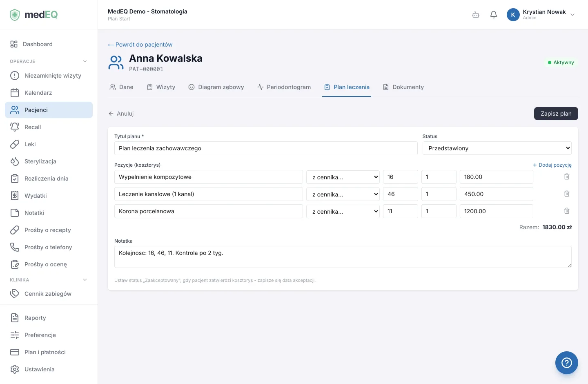Click patient ID PAT-000001
Viewport: 588px width, 384px height.
tap(146, 69)
